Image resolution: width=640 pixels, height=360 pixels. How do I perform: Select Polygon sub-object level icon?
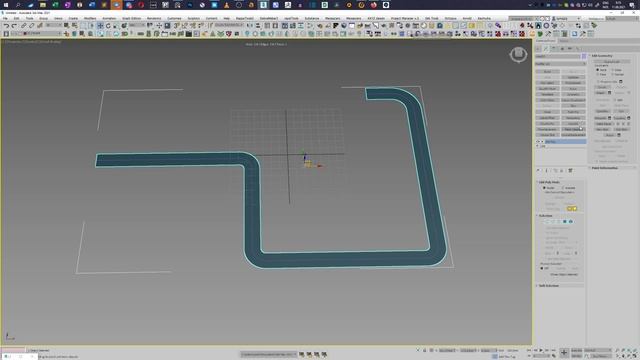[565, 222]
